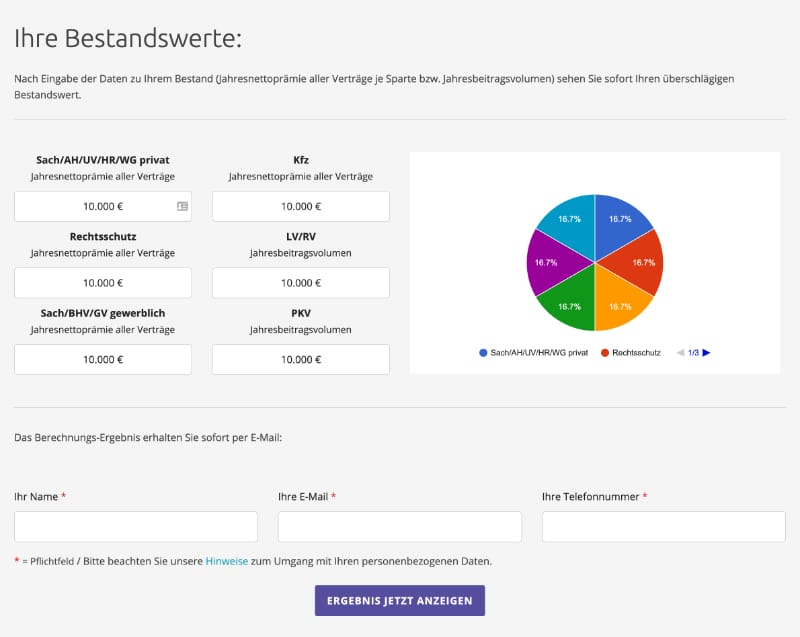Focus the Kfz premium input field
The image size is (800, 637).
point(301,207)
